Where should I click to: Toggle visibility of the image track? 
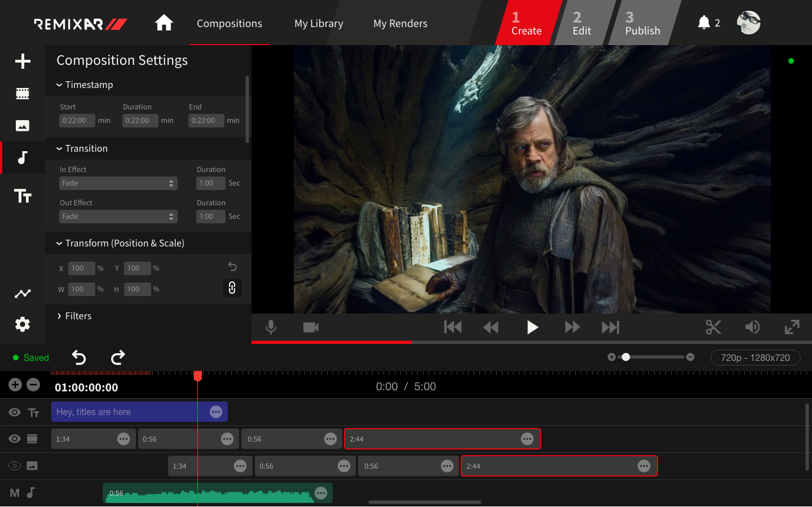[x=15, y=466]
